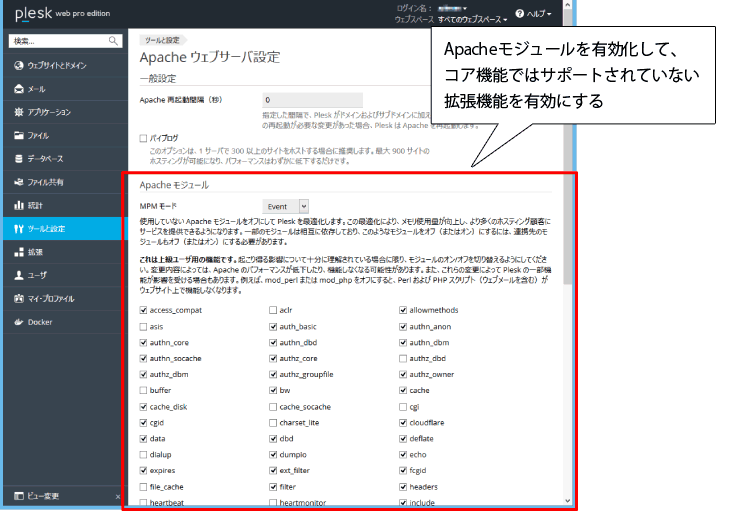This screenshot has width=730, height=512.
Task: Toggle the piped log checkbox
Action: (143, 138)
